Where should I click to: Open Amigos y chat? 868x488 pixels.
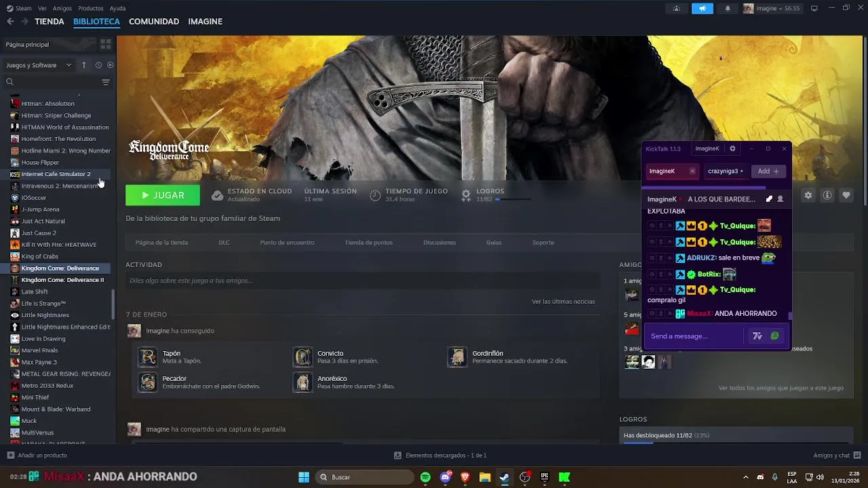tap(837, 455)
